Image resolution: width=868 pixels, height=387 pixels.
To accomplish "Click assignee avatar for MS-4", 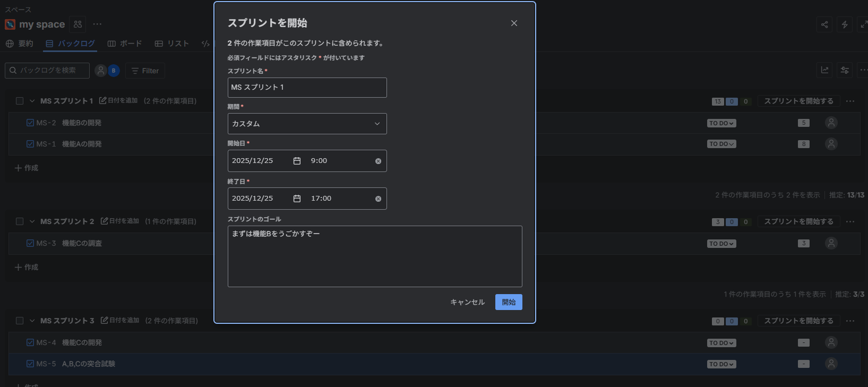I will coord(831,342).
